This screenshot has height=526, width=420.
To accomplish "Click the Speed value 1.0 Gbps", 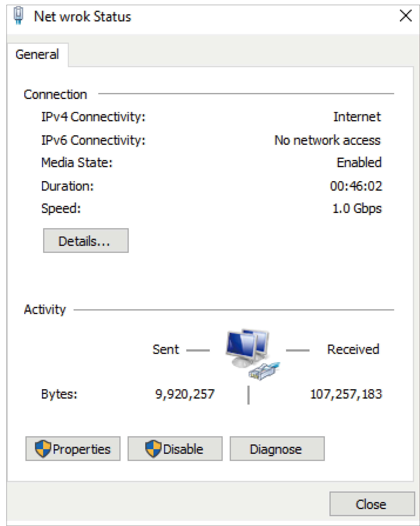I will (x=357, y=209).
